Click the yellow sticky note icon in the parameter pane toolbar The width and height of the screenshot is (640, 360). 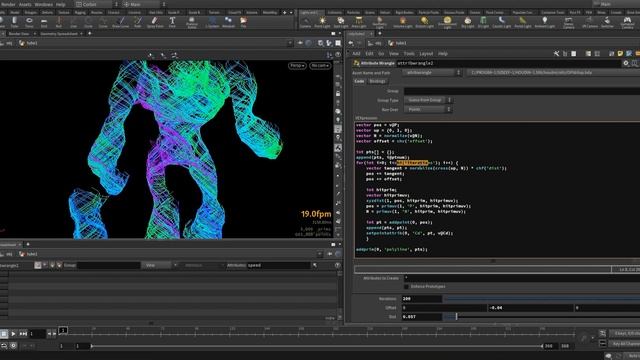click(x=620, y=53)
